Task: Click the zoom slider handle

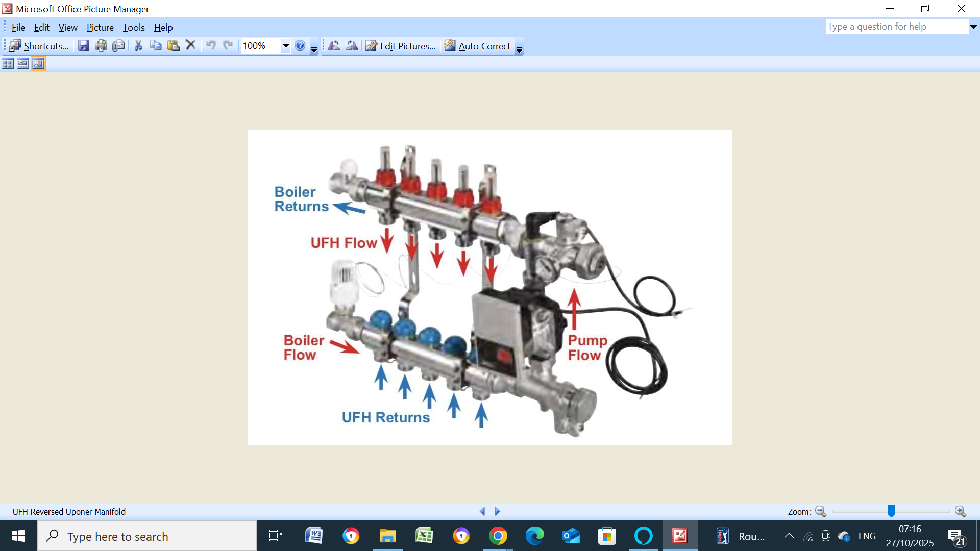Action: click(891, 511)
